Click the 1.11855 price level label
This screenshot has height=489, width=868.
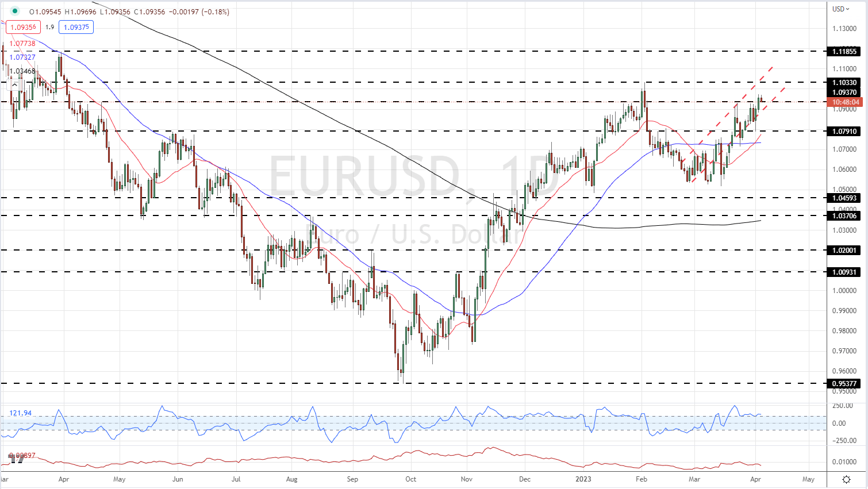click(844, 52)
